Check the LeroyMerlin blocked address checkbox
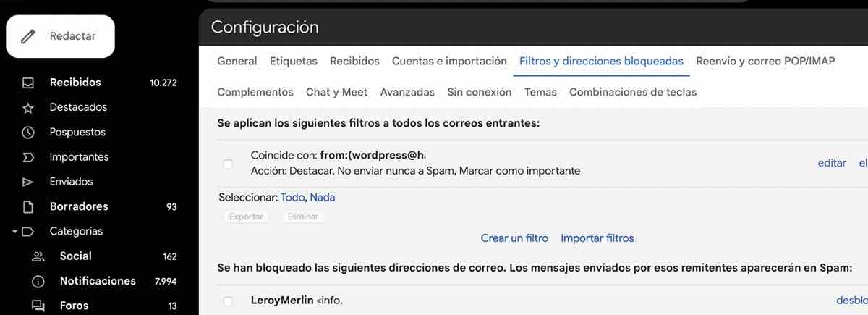This screenshot has width=868, height=315. point(228,301)
